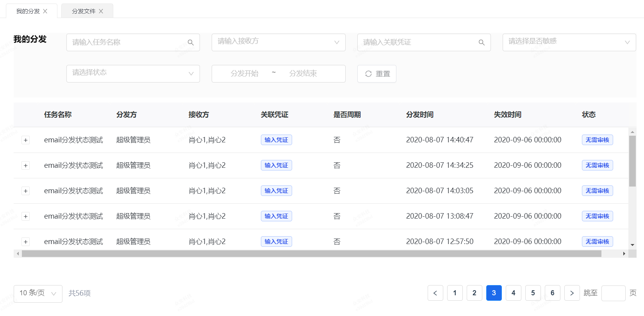Go to page 2
This screenshot has width=644, height=316.
475,293
